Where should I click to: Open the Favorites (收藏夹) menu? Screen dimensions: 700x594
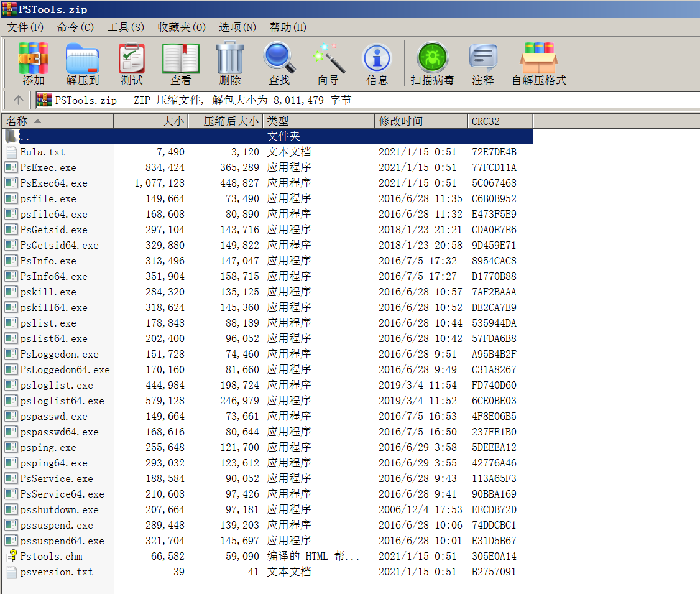(182, 27)
